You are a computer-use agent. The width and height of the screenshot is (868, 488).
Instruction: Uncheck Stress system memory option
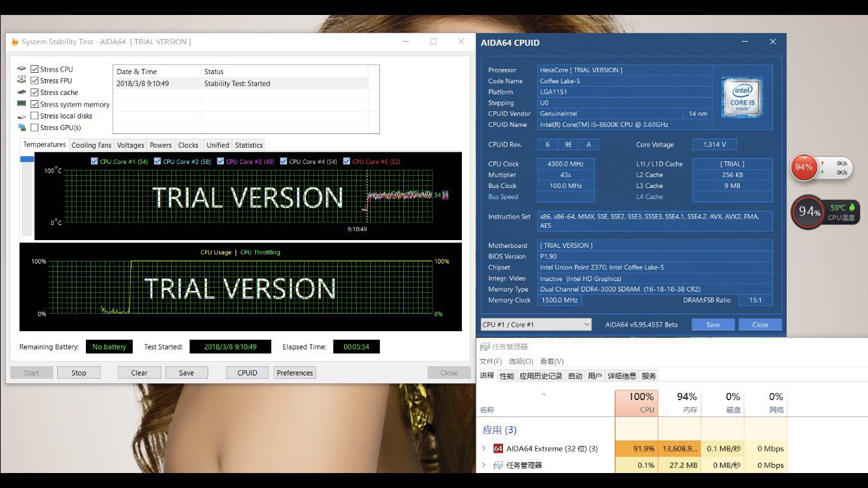[x=34, y=104]
